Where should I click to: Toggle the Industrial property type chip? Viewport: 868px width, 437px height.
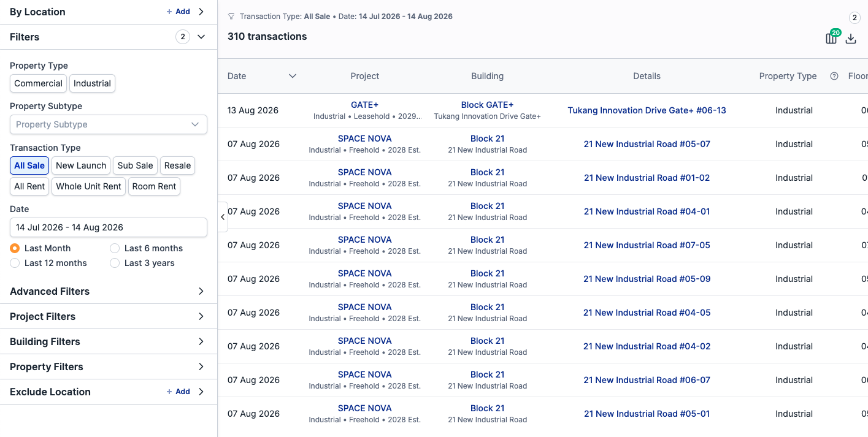tap(93, 83)
